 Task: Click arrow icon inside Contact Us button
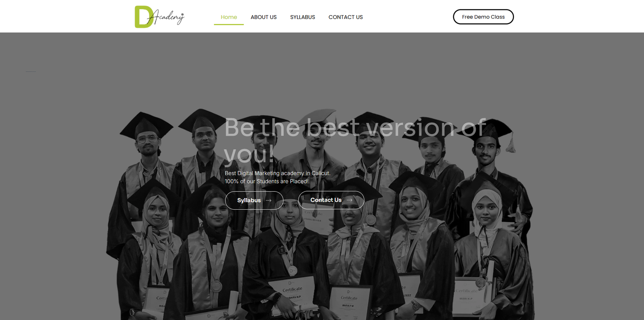coord(349,200)
